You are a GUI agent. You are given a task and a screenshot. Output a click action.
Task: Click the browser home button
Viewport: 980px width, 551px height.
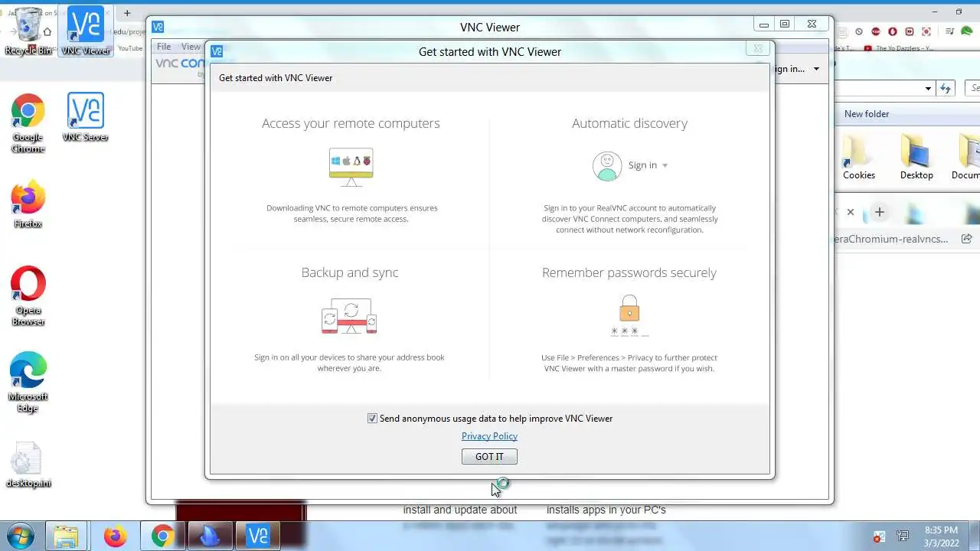coord(47,31)
